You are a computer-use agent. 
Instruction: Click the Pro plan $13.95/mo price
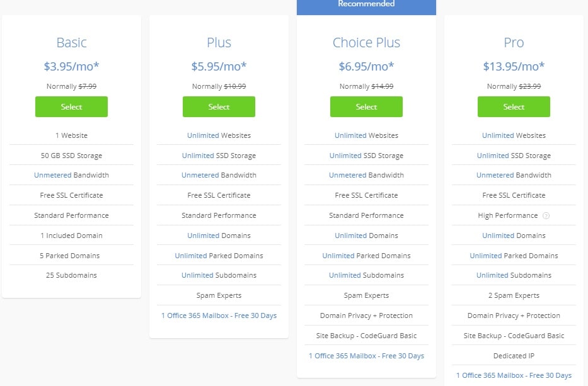coord(514,66)
